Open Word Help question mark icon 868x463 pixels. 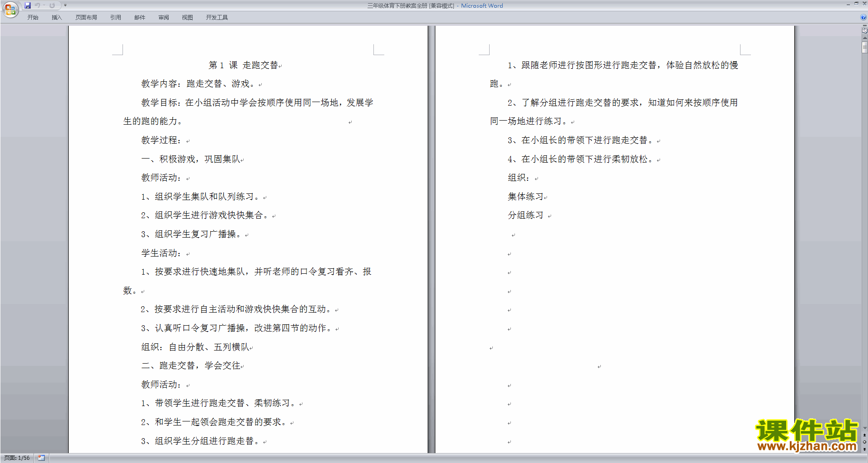click(863, 17)
